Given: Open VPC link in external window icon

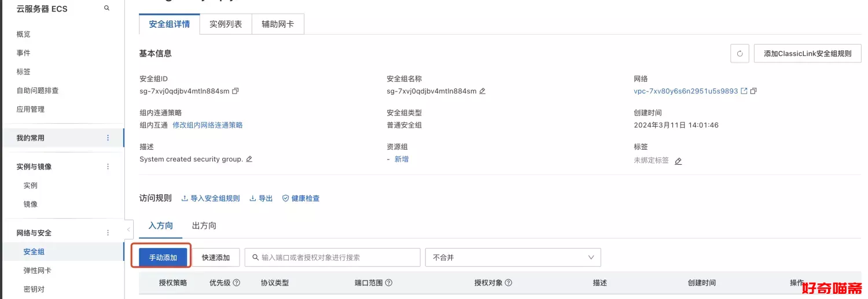Looking at the screenshot, I should [744, 91].
